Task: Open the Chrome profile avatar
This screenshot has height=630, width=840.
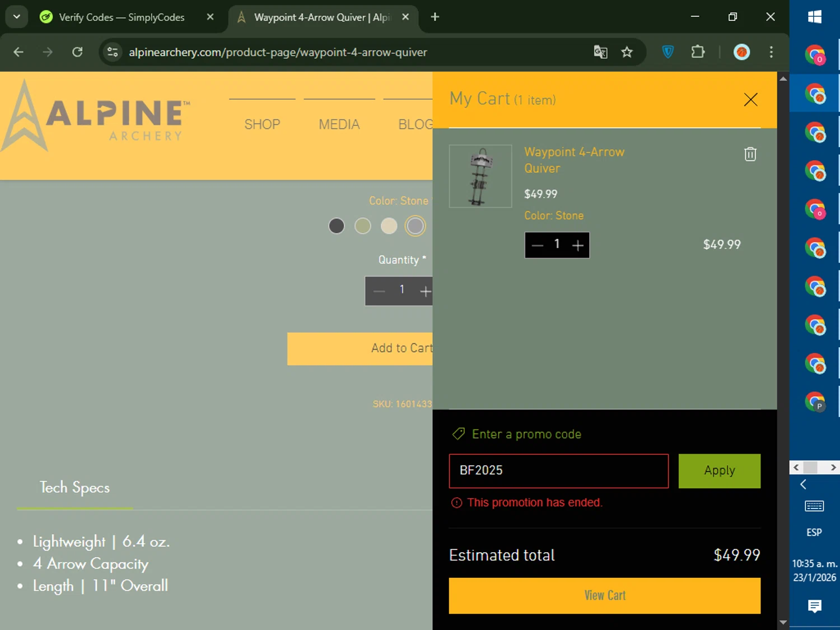Action: click(741, 52)
